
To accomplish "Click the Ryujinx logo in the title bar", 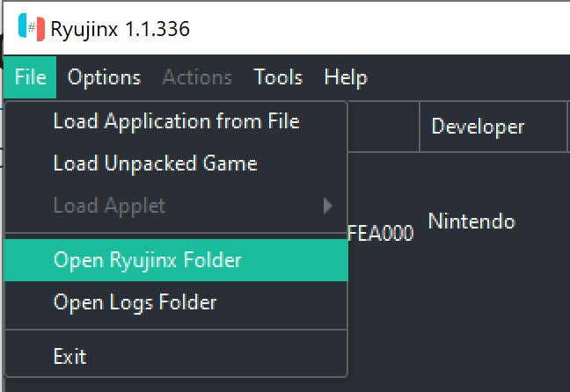I will [32, 27].
